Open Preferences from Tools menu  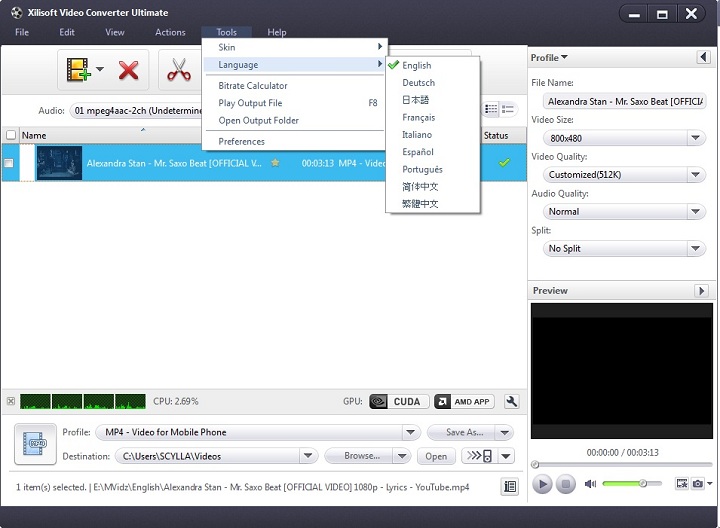click(x=294, y=141)
